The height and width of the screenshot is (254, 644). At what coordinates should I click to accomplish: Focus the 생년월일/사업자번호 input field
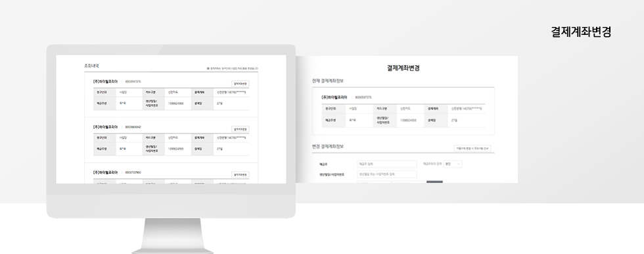click(387, 174)
